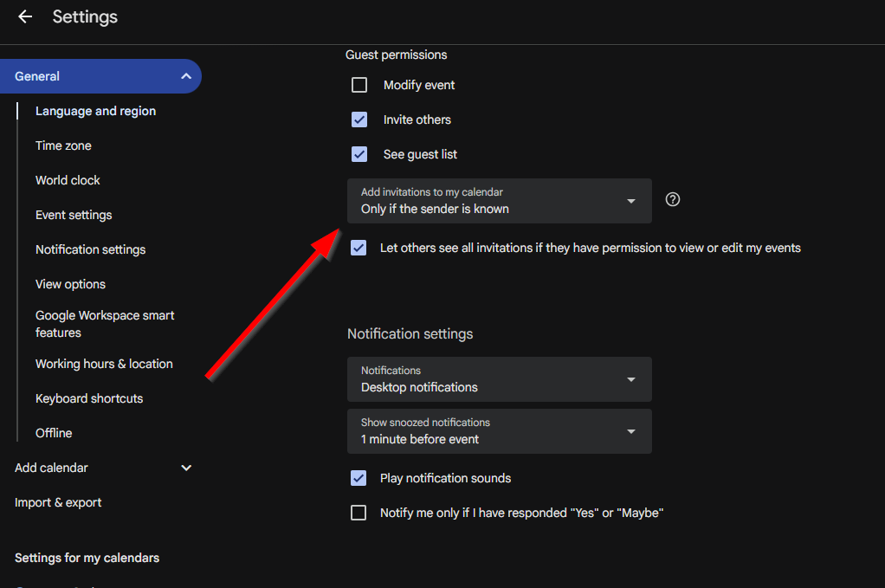885x588 pixels.
Task: Disable Let others see all invitations
Action: point(359,248)
